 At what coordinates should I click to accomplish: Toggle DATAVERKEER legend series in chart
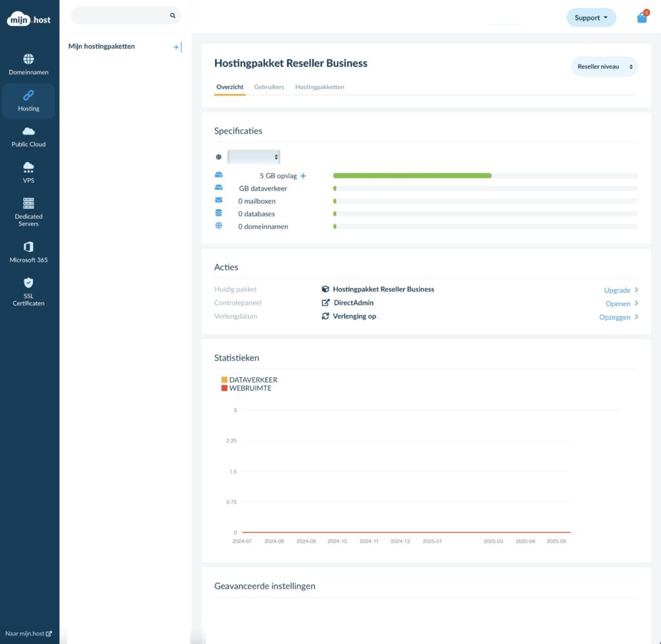click(224, 380)
